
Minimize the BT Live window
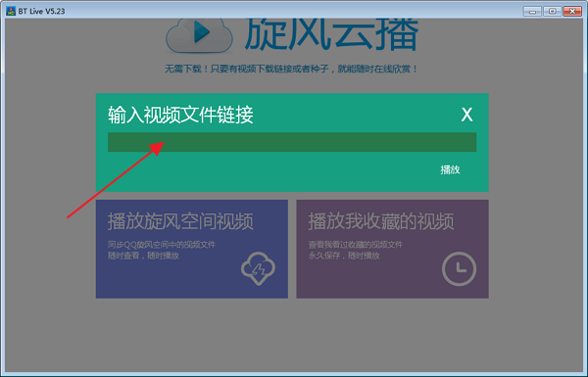pos(532,11)
